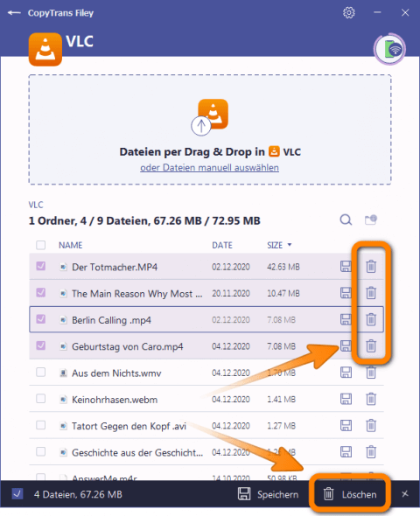Uncheck The Main Reason Why Most checkbox
The height and width of the screenshot is (516, 420).
tap(41, 293)
